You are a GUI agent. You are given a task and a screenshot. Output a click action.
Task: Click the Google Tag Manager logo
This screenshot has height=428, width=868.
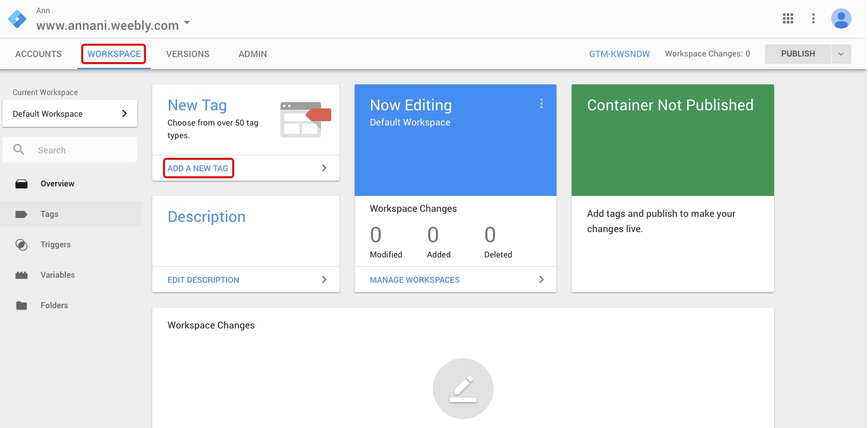point(17,18)
